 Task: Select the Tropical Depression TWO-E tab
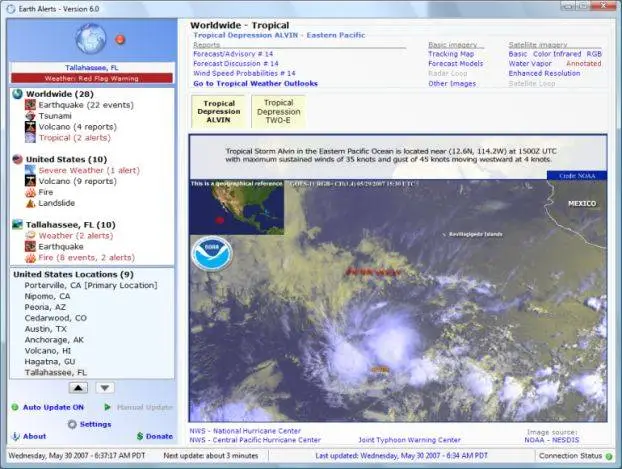(x=278, y=111)
